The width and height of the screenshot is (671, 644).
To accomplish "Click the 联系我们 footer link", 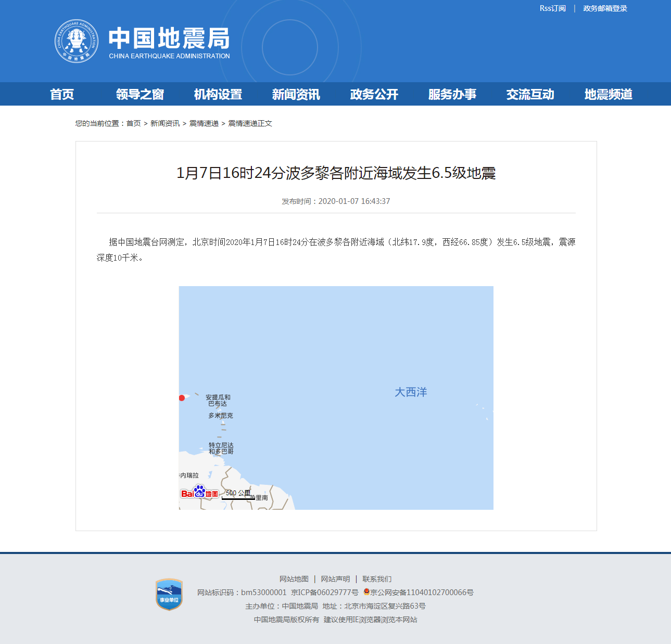I will pos(377,579).
